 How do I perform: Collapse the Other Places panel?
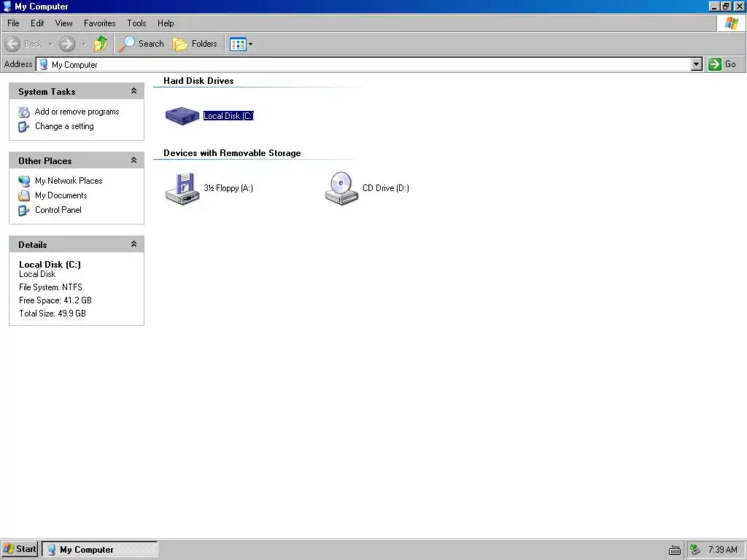tap(134, 160)
